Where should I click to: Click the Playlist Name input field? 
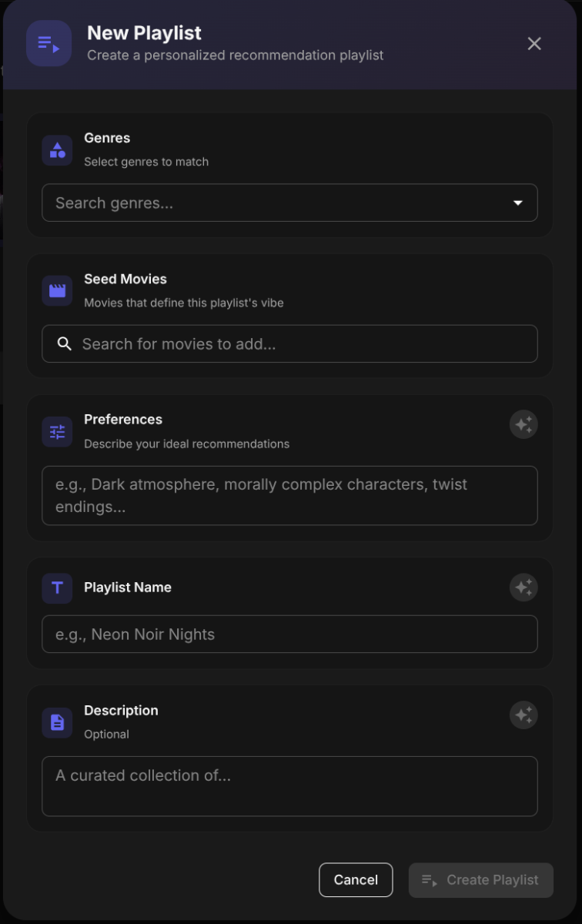(x=289, y=634)
